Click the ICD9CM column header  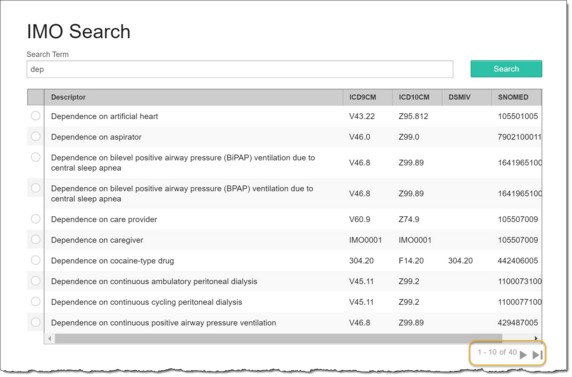[368, 97]
